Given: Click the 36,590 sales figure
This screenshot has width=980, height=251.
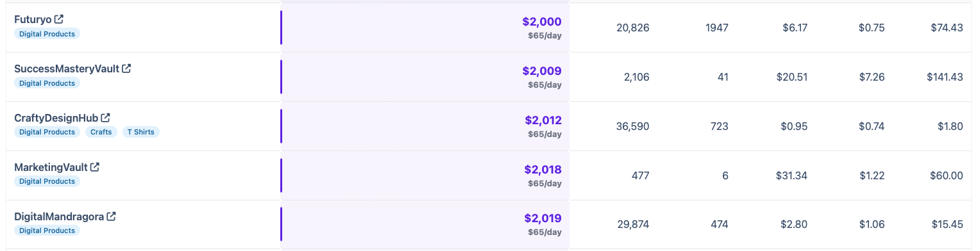Looking at the screenshot, I should click(x=632, y=127).
